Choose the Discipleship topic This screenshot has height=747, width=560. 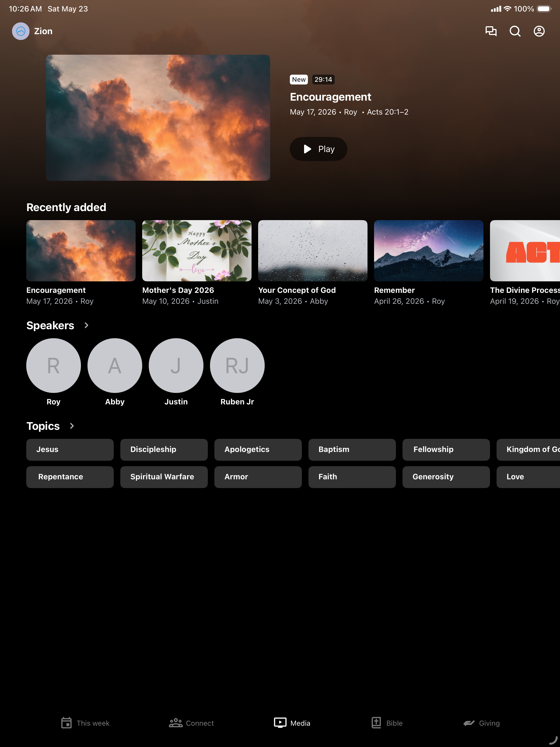point(164,450)
